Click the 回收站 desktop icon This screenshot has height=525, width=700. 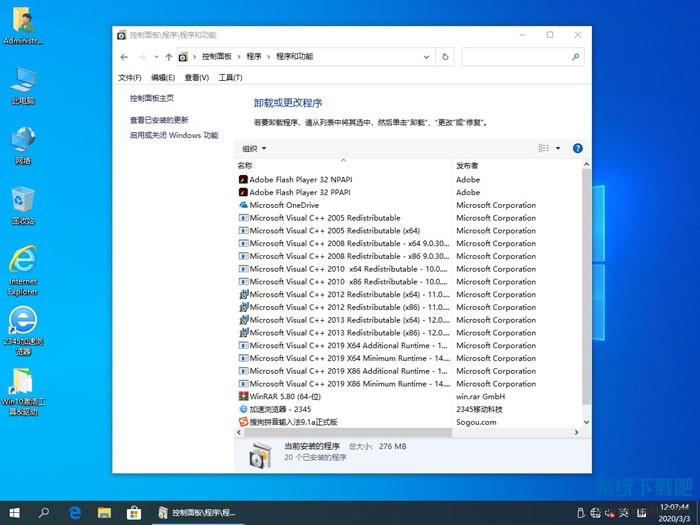[23, 205]
